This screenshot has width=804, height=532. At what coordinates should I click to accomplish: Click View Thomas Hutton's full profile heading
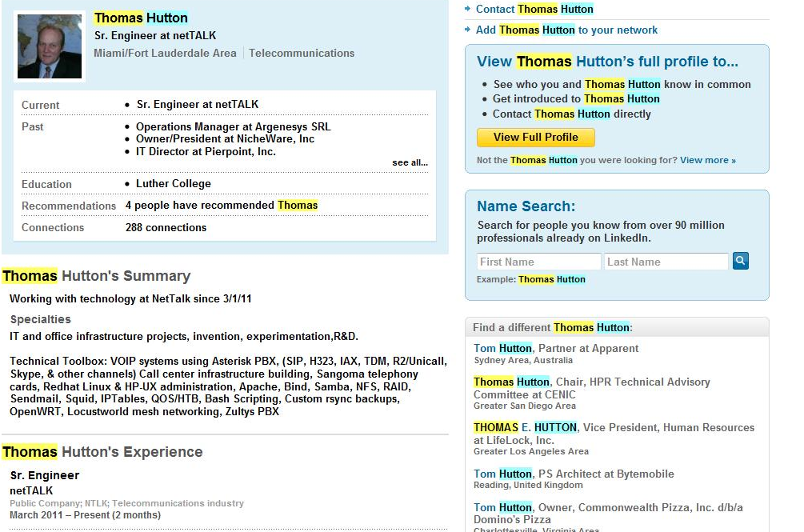(608, 62)
